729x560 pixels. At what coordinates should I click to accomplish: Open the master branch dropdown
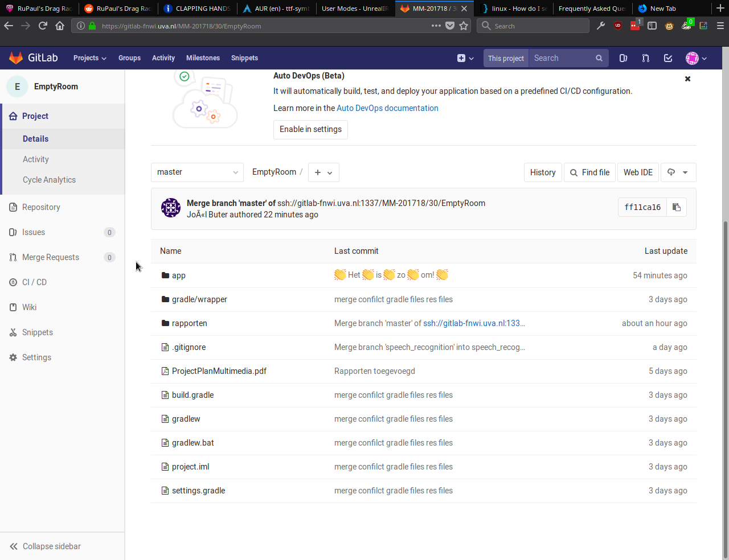tap(197, 172)
